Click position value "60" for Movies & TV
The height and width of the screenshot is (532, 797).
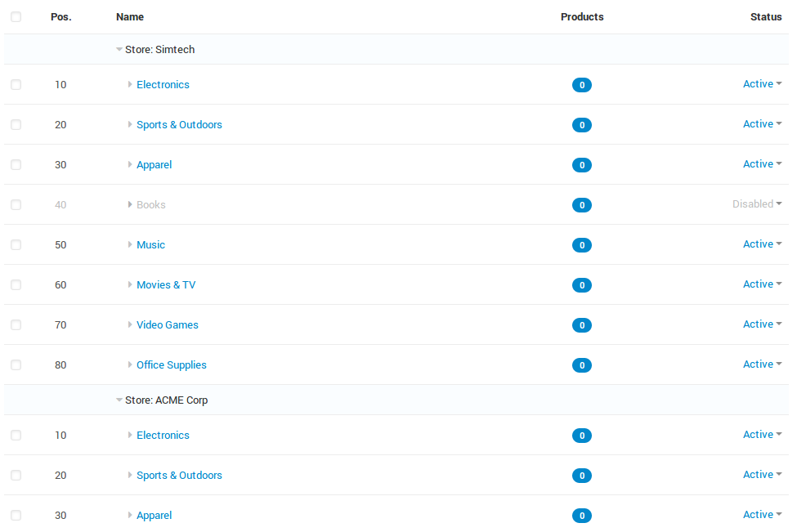(60, 284)
